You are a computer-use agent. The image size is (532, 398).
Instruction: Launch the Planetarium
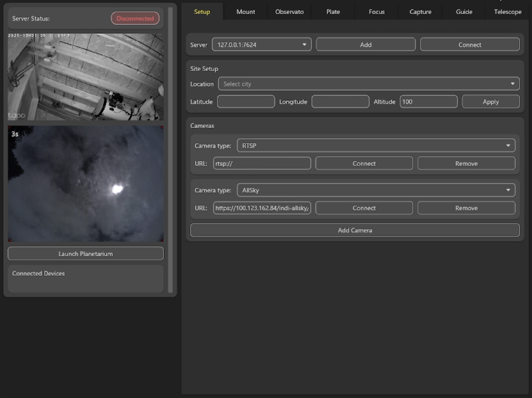tap(86, 254)
